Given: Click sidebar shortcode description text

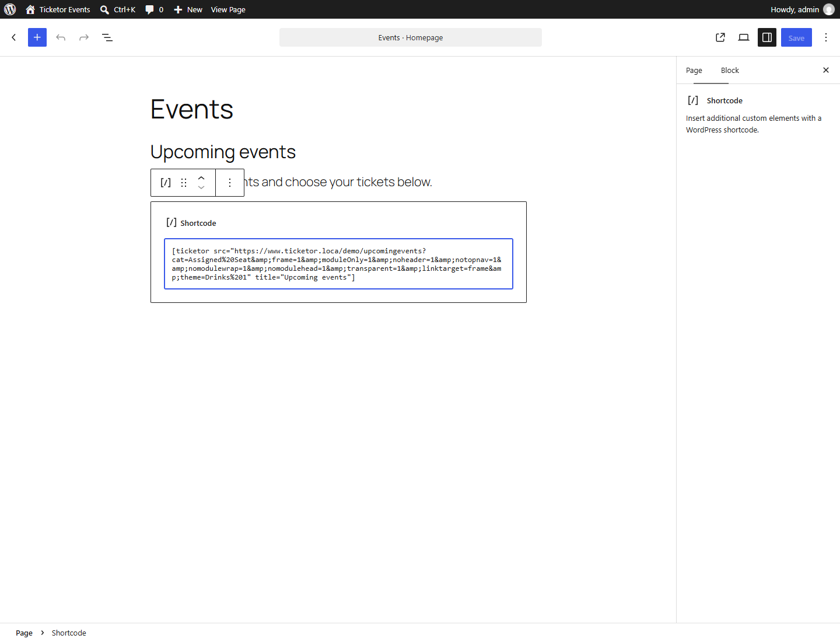Looking at the screenshot, I should pyautogui.click(x=754, y=124).
